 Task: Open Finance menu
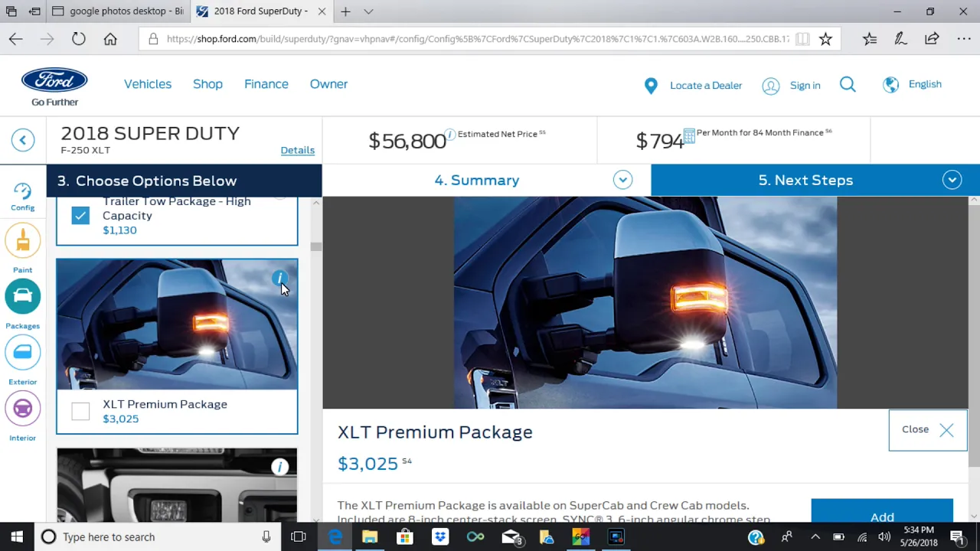coord(266,84)
